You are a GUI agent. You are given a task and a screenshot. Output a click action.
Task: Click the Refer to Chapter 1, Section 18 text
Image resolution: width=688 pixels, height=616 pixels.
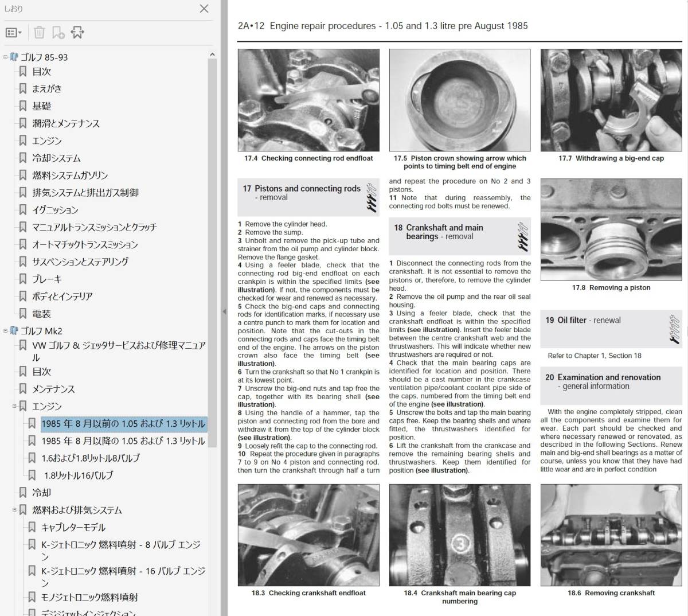pyautogui.click(x=595, y=356)
